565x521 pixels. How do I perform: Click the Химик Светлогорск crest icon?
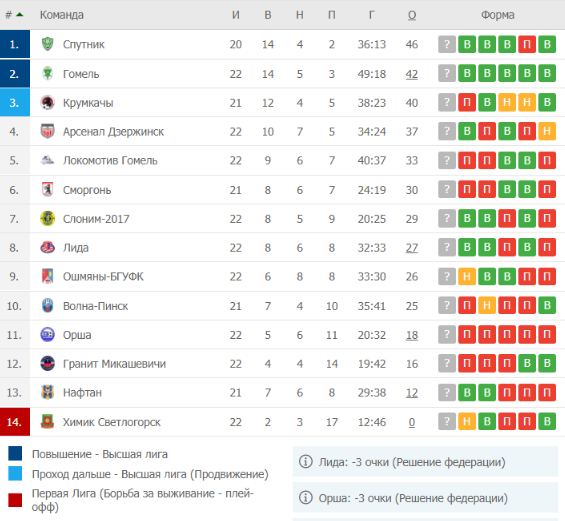[x=47, y=422]
